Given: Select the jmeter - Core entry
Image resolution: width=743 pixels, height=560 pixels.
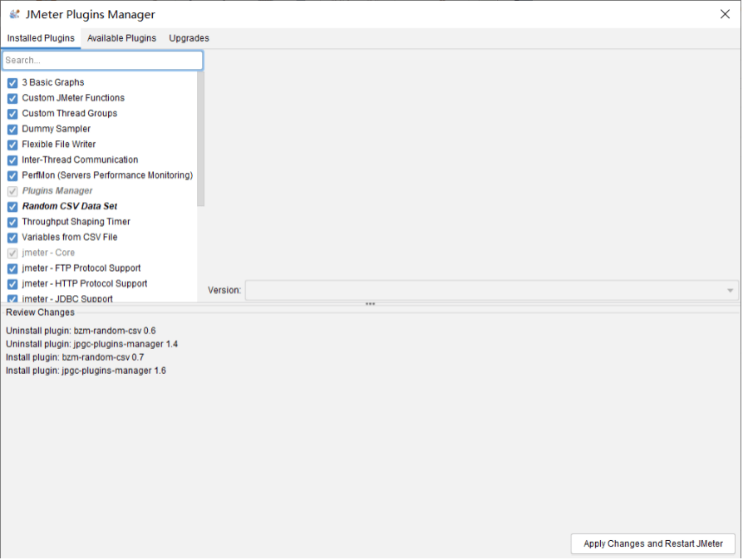Looking at the screenshot, I should pos(48,253).
